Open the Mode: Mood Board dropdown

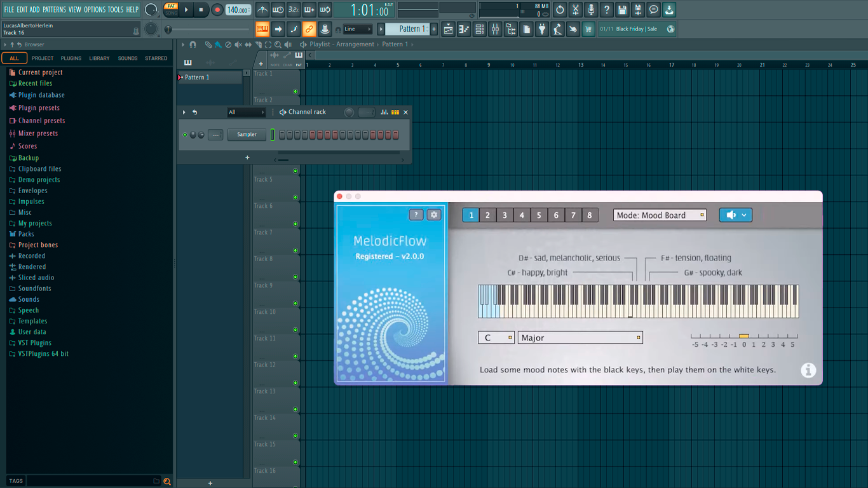click(x=660, y=215)
